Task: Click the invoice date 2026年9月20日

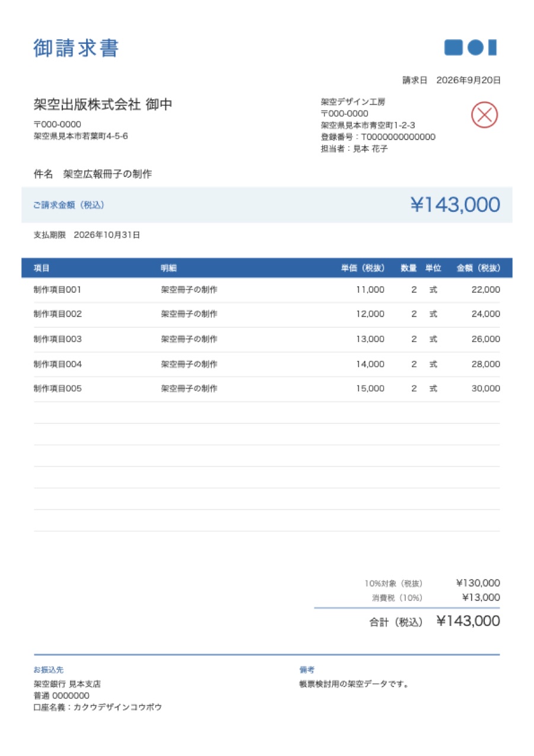Action: point(468,80)
